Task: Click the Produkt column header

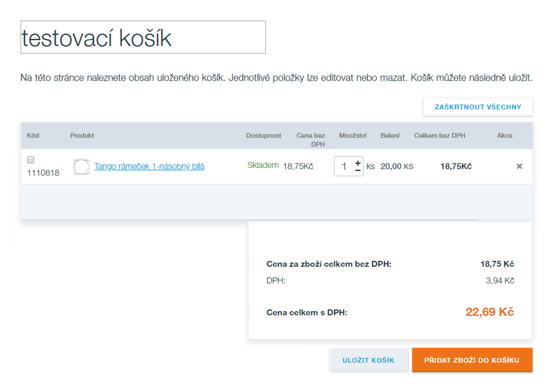Action: [x=82, y=136]
